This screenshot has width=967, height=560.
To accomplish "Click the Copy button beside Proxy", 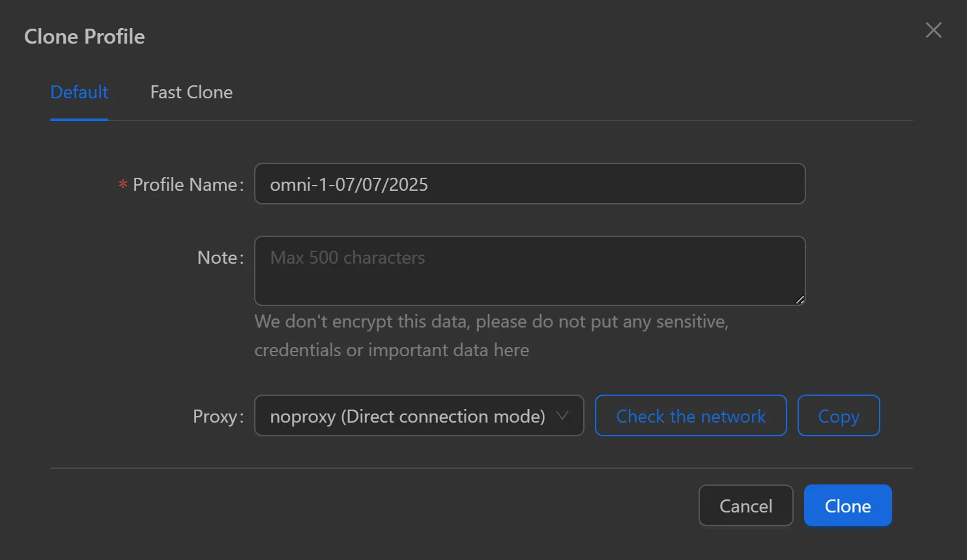I will click(838, 416).
